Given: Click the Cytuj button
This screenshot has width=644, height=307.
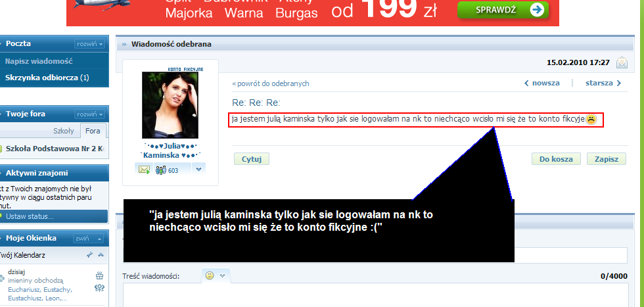Looking at the screenshot, I should coord(252,159).
